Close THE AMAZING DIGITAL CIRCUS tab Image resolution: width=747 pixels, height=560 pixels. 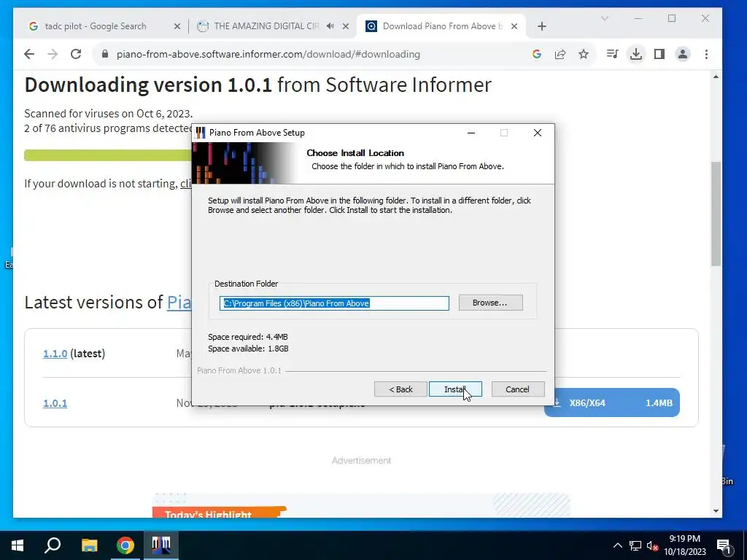tap(346, 26)
